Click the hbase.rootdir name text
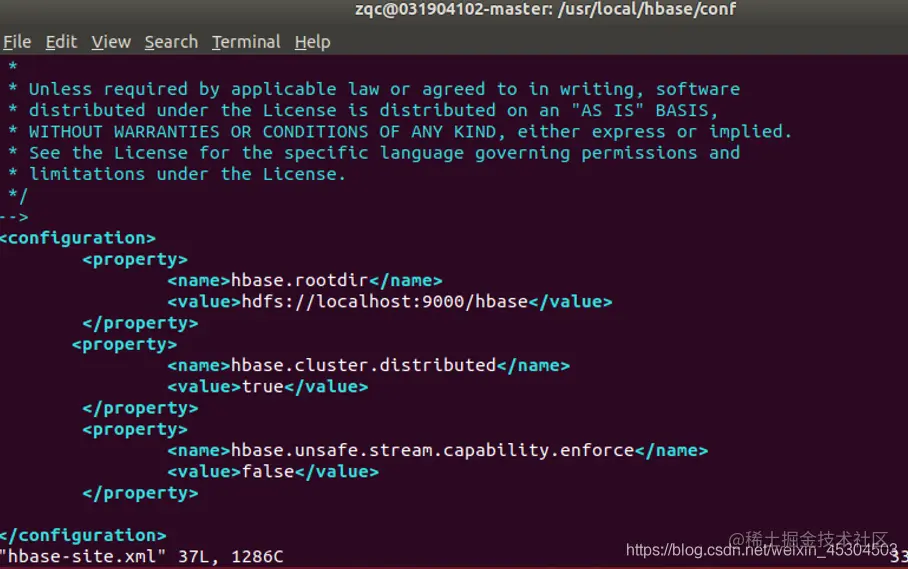The width and height of the screenshot is (908, 569). pyautogui.click(x=299, y=280)
